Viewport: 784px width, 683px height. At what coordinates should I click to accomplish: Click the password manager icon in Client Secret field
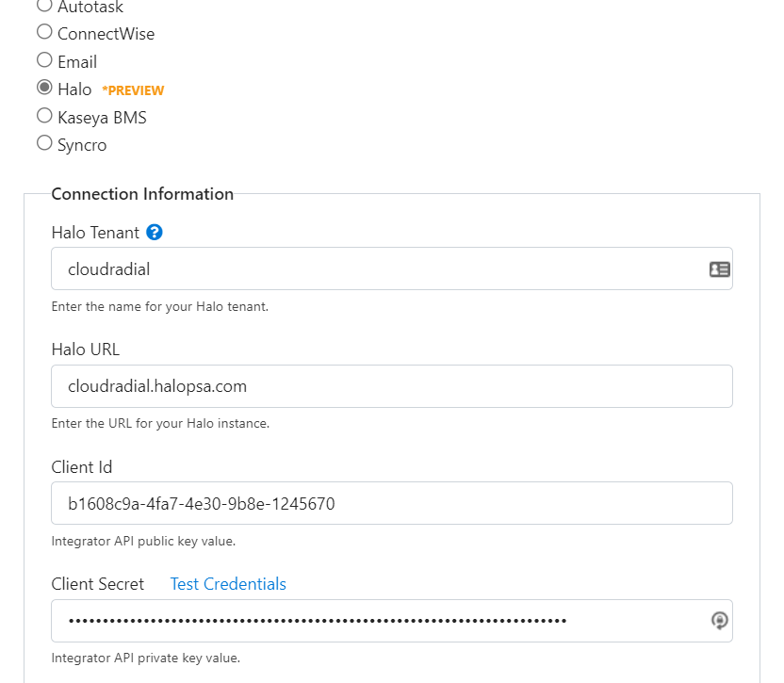pyautogui.click(x=720, y=621)
